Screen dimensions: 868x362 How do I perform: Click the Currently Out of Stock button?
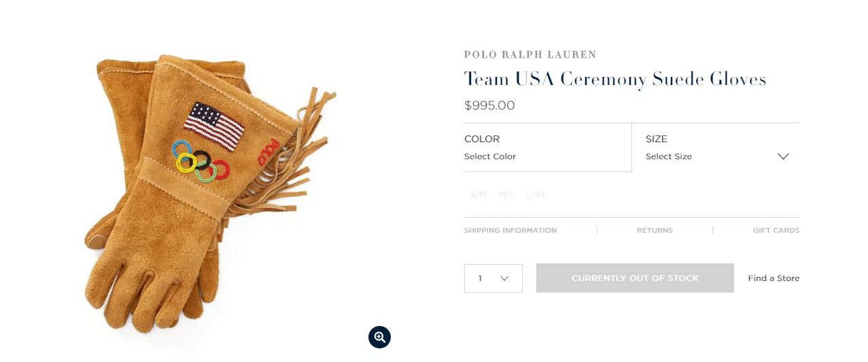click(635, 278)
